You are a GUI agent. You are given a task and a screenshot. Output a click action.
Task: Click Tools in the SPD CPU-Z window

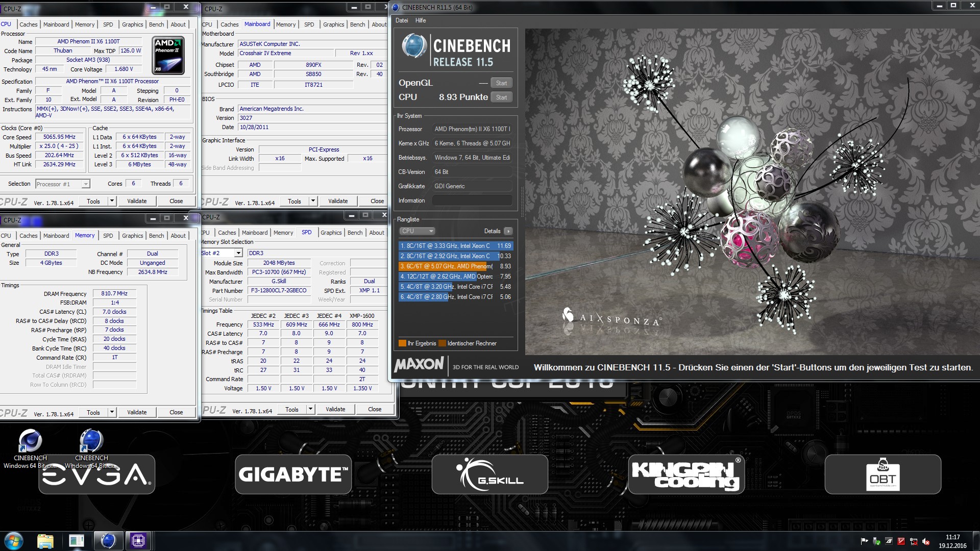coord(292,409)
